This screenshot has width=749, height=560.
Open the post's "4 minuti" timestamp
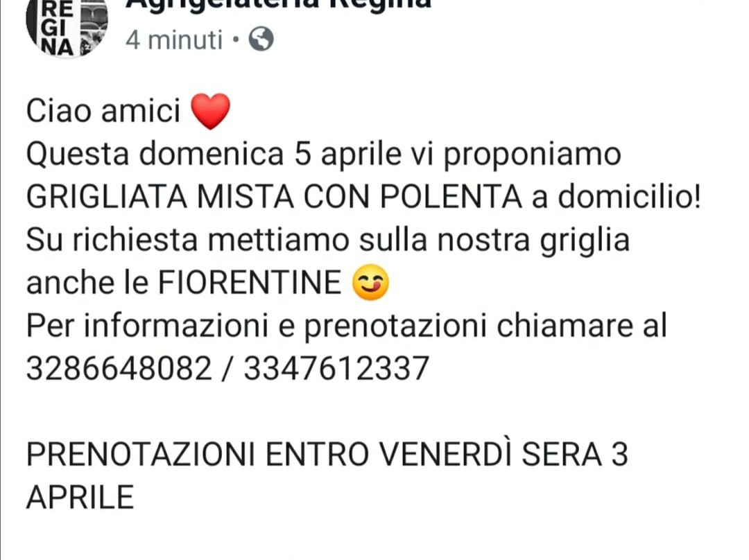(x=174, y=39)
